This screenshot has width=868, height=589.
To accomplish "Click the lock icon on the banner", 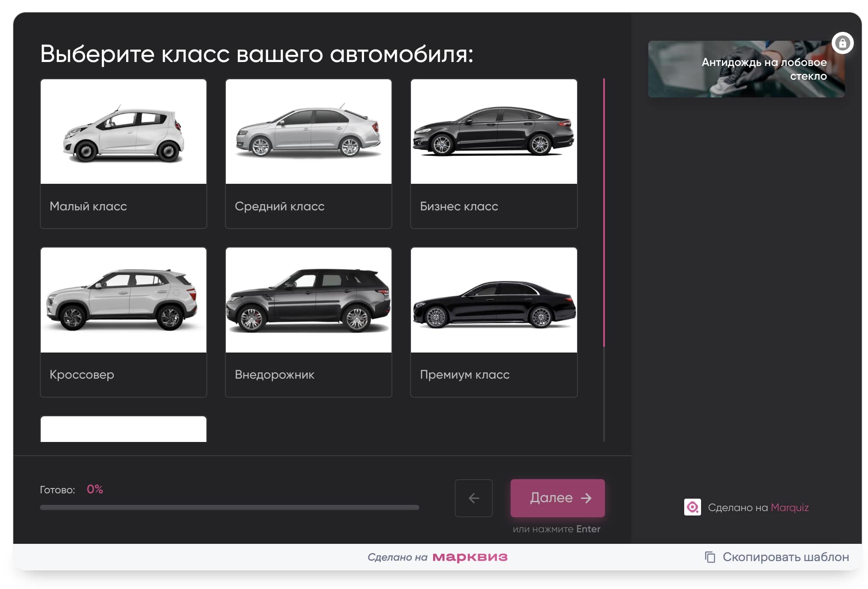I will [843, 43].
